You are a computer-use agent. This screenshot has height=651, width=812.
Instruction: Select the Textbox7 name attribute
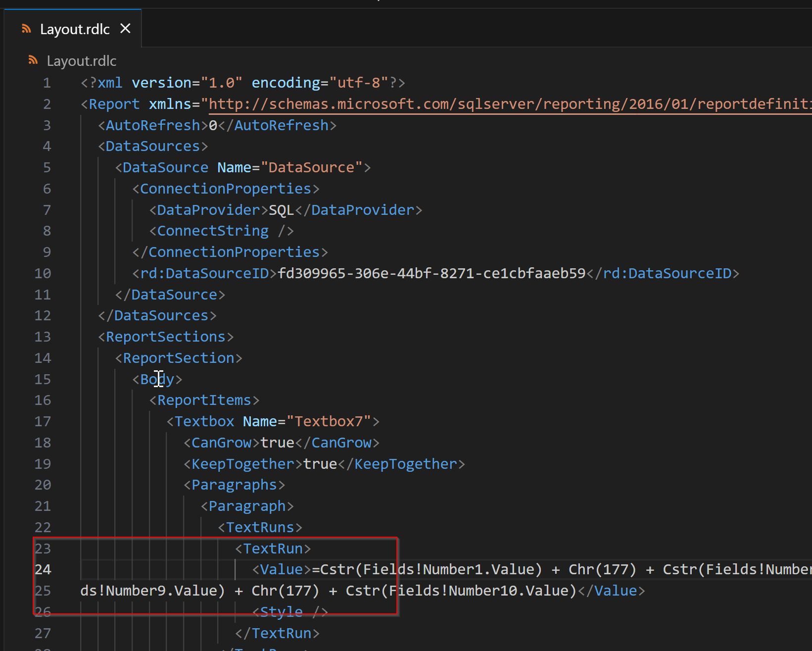(331, 421)
